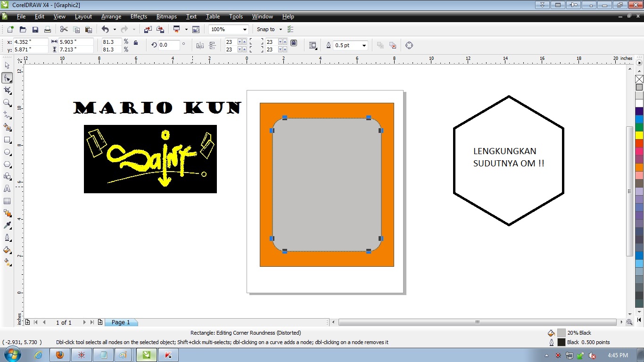
Task: Open the zoom level dropdown
Action: [245, 29]
